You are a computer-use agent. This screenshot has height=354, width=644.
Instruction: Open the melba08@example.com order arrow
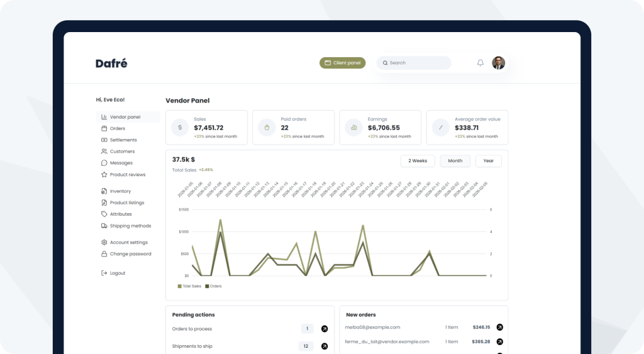coord(499,327)
